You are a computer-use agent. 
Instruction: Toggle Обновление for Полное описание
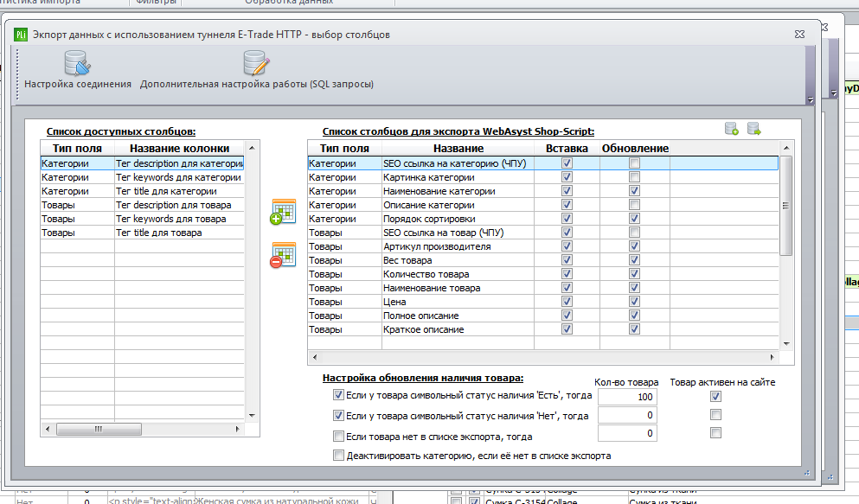[634, 316]
